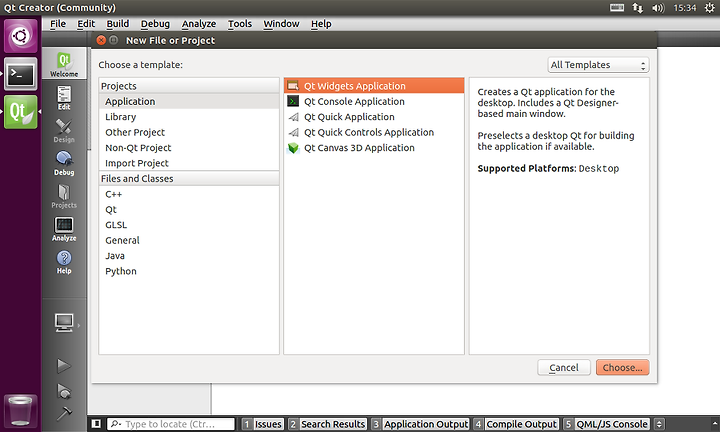Open output pane selector arrows
Image resolution: width=720 pixels, height=432 pixels.
click(x=659, y=424)
